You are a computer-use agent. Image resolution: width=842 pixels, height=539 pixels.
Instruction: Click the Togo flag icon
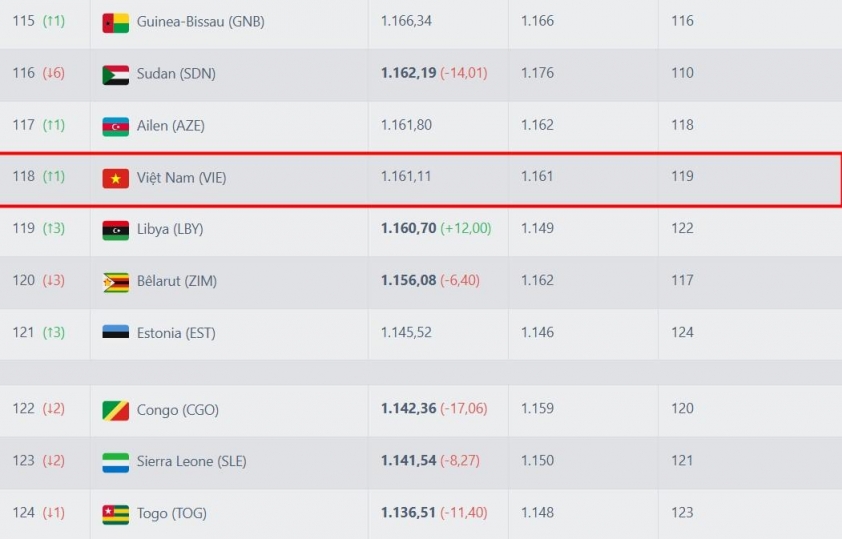coord(115,514)
